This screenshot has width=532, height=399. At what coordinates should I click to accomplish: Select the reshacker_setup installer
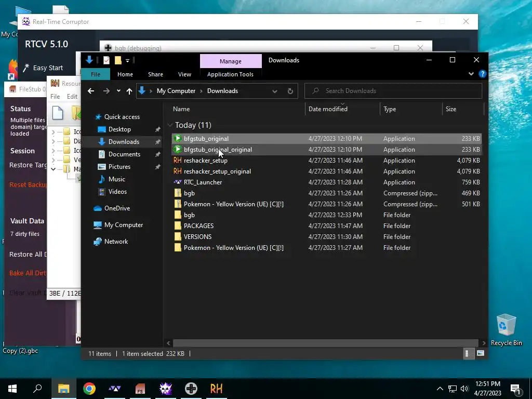[326, 160]
